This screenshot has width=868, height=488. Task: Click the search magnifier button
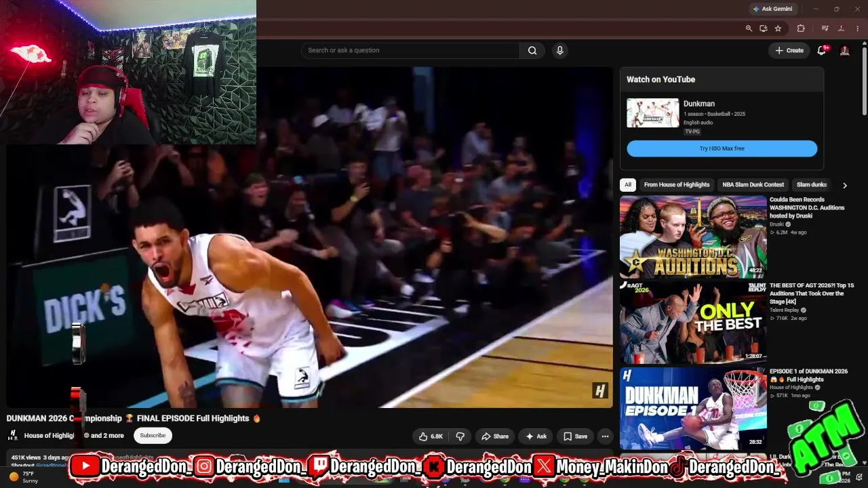click(x=532, y=50)
